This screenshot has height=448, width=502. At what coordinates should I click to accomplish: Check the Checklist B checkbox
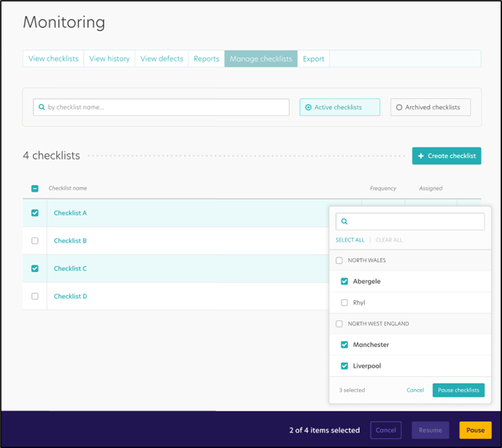[x=34, y=240]
